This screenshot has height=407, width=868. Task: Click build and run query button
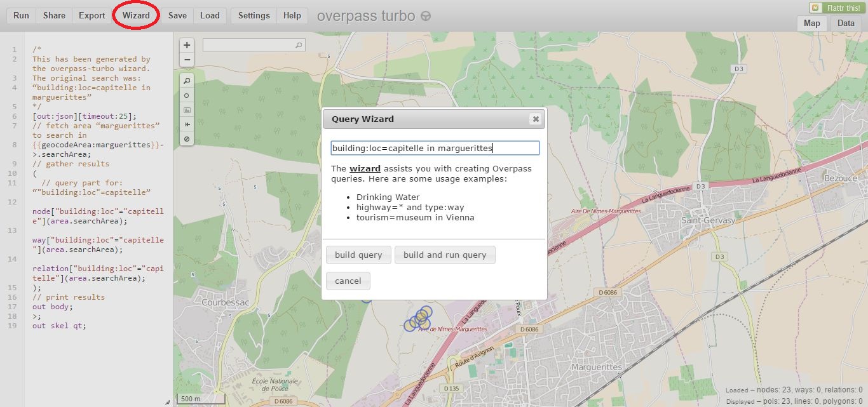[445, 255]
